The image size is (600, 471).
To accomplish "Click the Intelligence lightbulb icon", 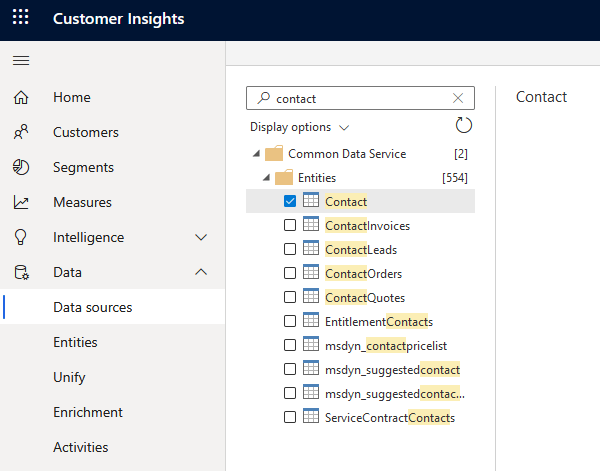I will [x=20, y=238].
